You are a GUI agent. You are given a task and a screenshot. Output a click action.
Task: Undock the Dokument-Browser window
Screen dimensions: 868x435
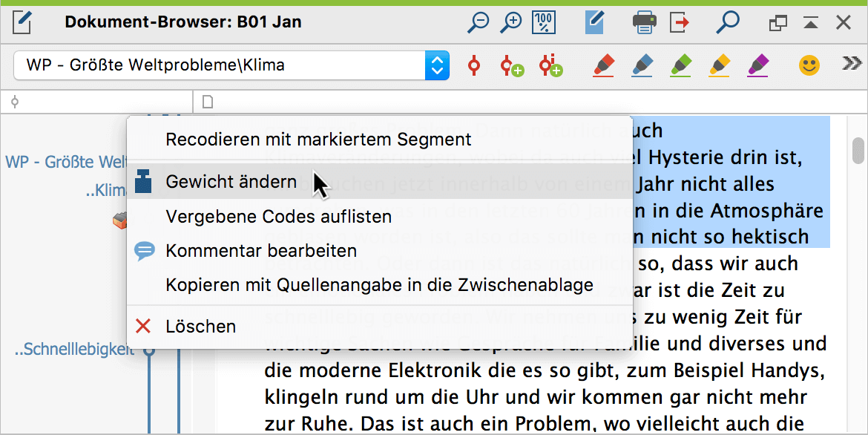(777, 23)
